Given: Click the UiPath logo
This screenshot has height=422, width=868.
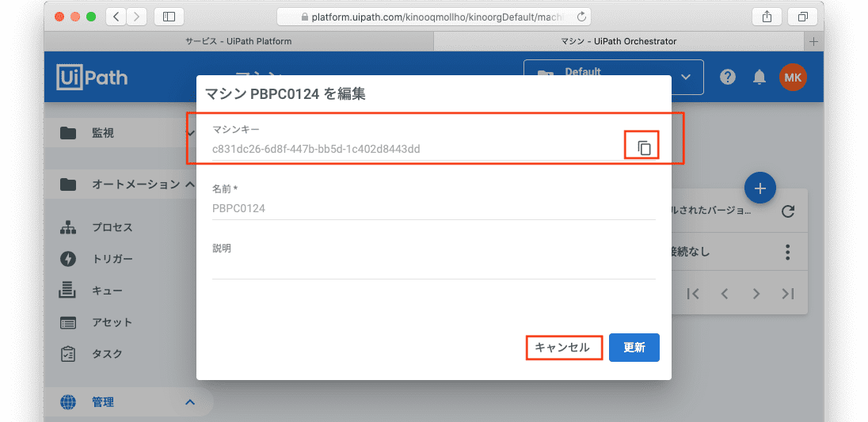Looking at the screenshot, I should tap(92, 77).
